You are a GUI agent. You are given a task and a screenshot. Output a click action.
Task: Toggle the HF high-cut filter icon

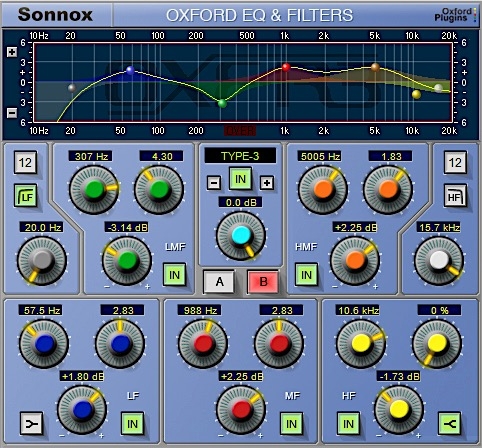tap(455, 196)
